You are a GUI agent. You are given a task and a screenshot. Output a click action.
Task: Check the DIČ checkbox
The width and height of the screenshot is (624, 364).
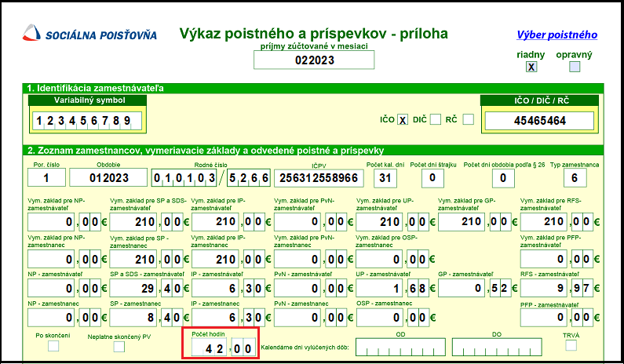pos(436,119)
